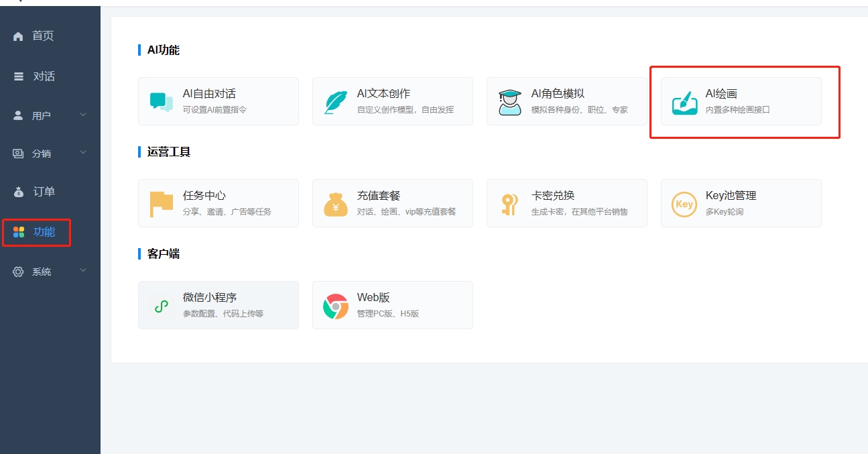Expand the 用户 sidebar submenu arrow
Image resolution: width=868 pixels, height=454 pixels.
83,115
